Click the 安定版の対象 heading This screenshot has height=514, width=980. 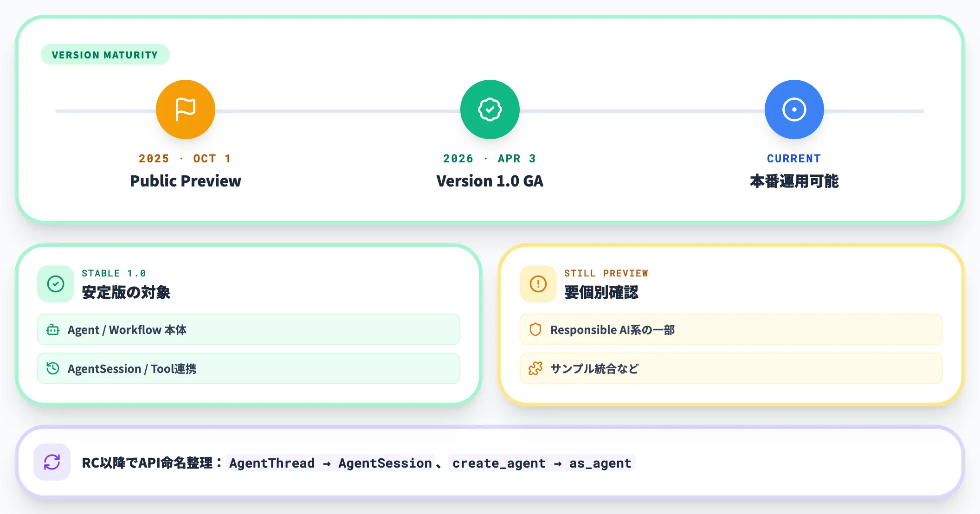click(x=126, y=292)
